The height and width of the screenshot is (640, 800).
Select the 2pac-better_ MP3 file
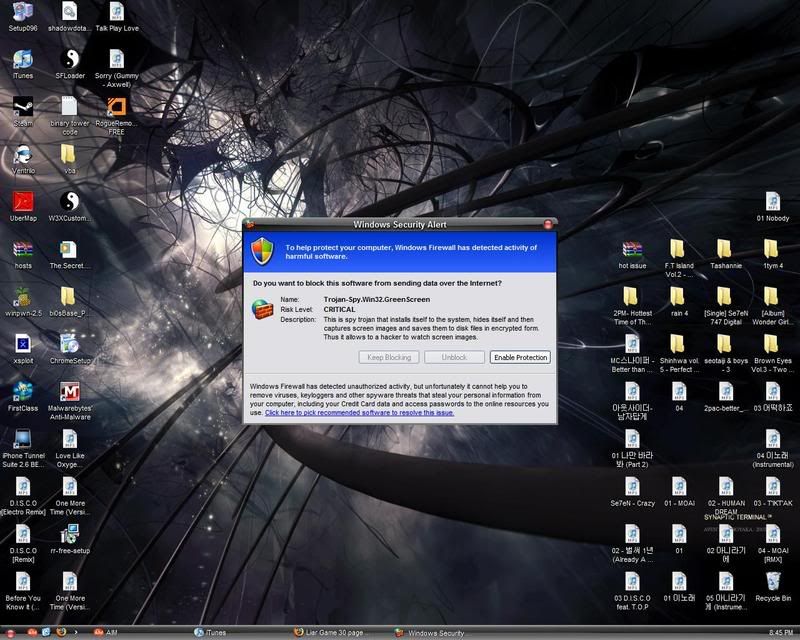coord(726,392)
